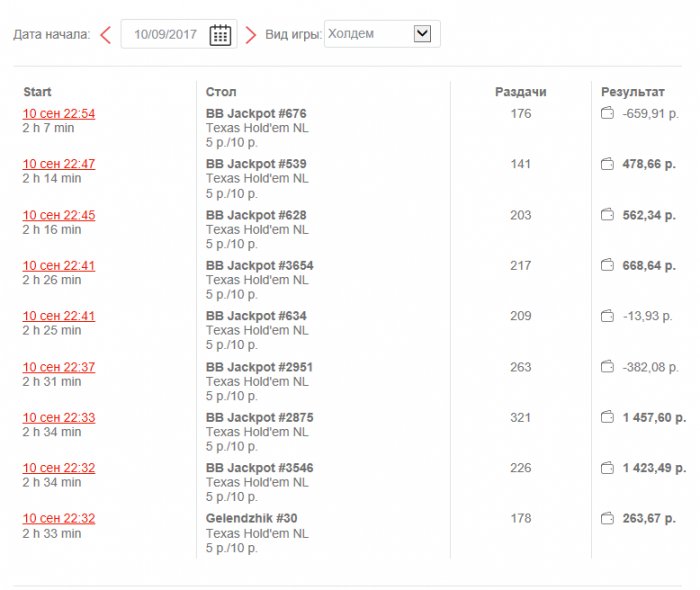
Task: Click wallet icon next to 562,34 р. result
Action: (x=606, y=215)
